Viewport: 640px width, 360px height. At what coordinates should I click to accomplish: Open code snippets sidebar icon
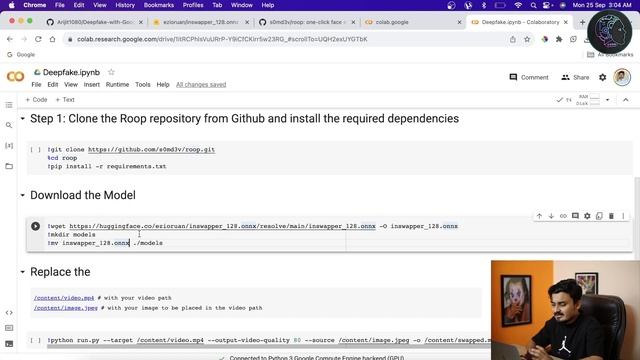click(x=9, y=313)
